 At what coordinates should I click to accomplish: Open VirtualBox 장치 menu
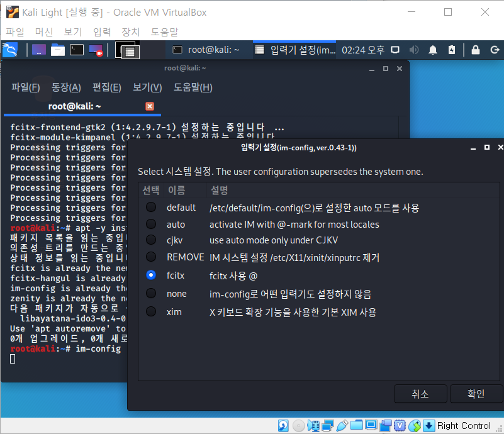pyautogui.click(x=130, y=32)
